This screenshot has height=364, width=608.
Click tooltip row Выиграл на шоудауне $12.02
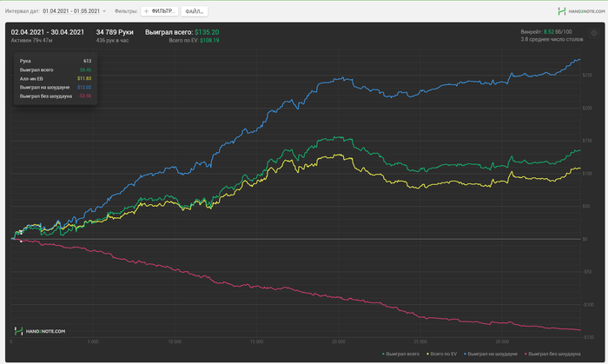pyautogui.click(x=56, y=87)
